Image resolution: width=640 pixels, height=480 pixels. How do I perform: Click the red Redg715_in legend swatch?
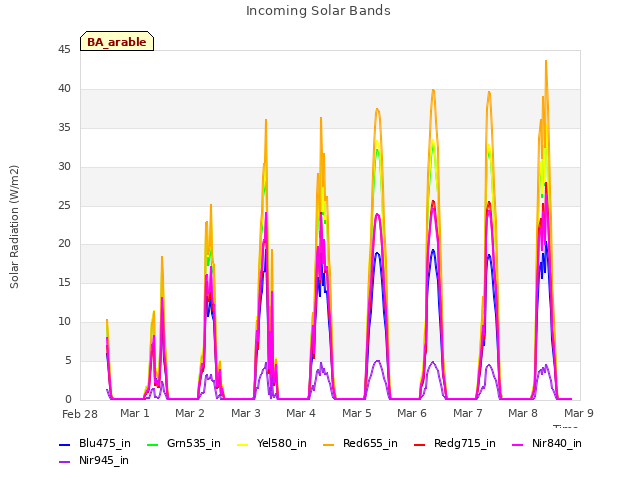click(x=420, y=444)
